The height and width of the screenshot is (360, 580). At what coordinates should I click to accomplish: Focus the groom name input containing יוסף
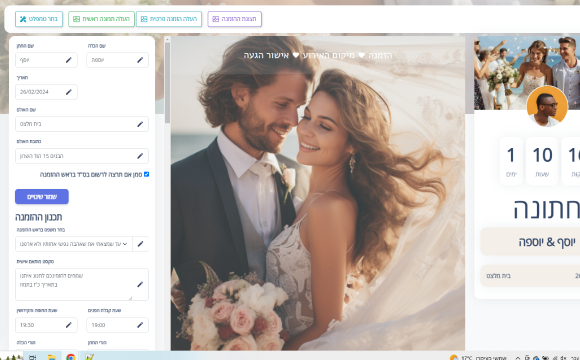pyautogui.click(x=46, y=60)
